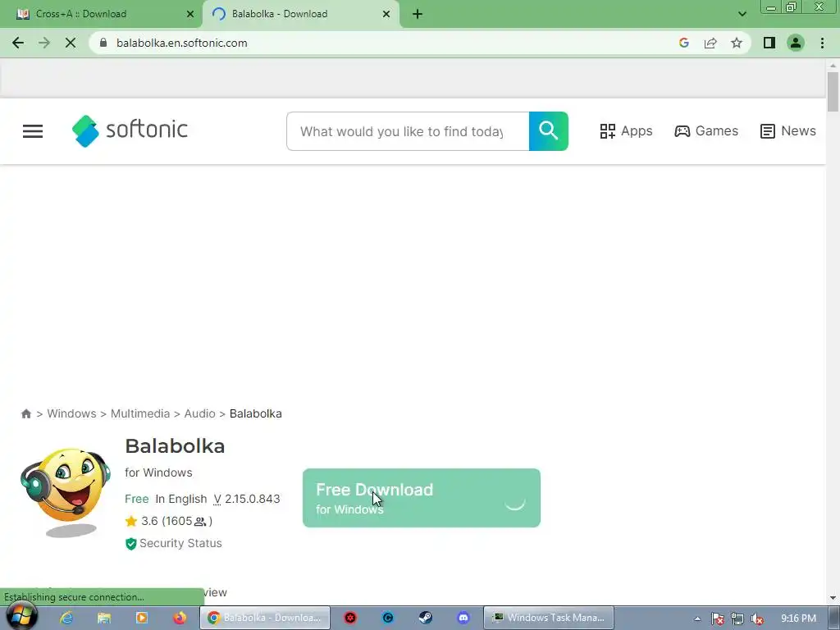Click the search magnifier button
Image resolution: width=840 pixels, height=630 pixels.
pyautogui.click(x=549, y=131)
